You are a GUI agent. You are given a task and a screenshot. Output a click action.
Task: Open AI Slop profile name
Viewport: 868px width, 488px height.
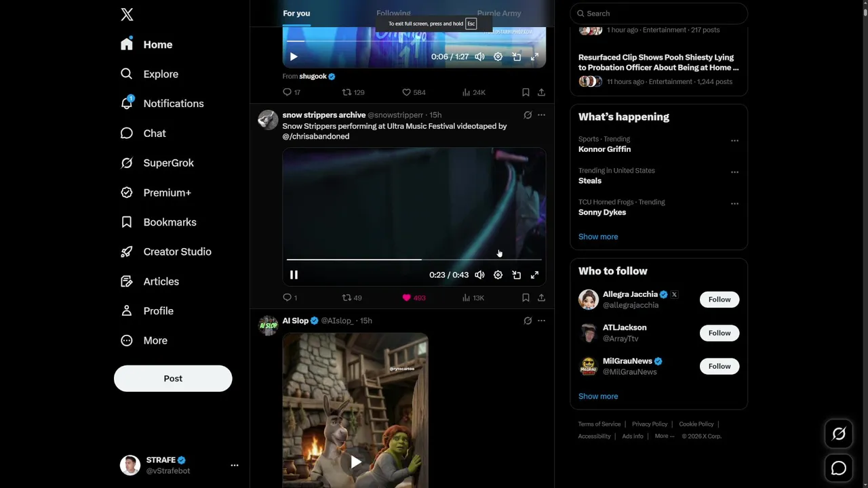click(x=296, y=321)
